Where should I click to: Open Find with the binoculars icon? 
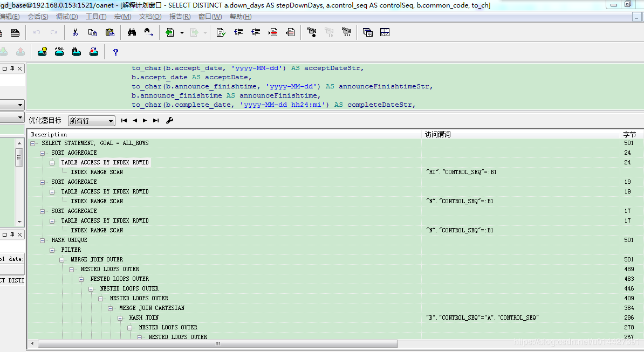click(132, 32)
